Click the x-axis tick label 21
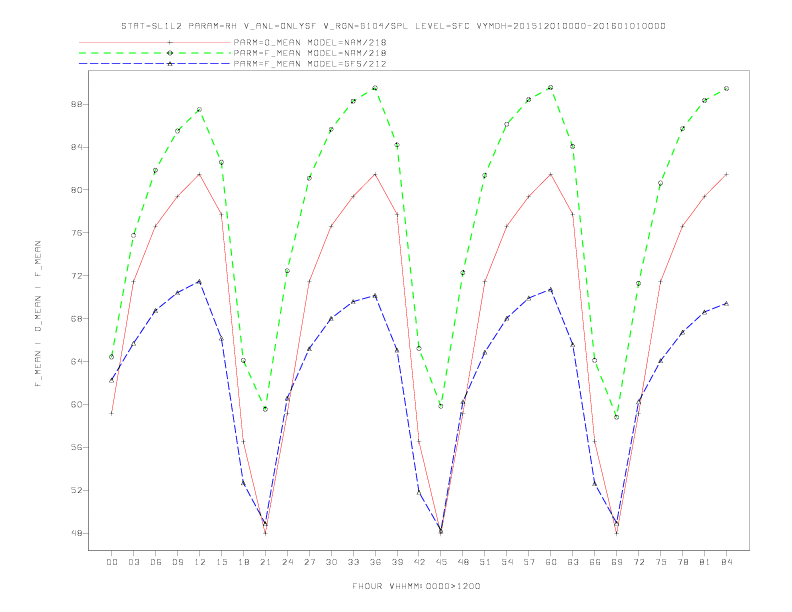792x612 pixels. tap(265, 562)
